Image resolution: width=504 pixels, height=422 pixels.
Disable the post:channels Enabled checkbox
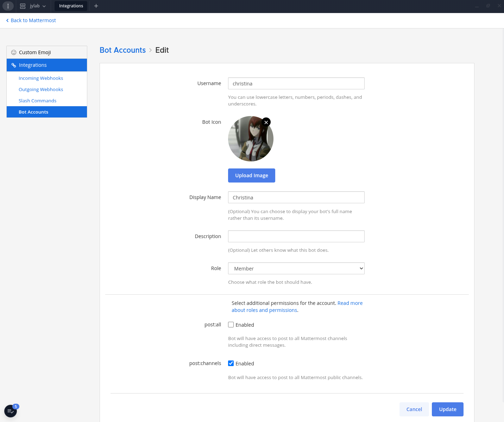231,363
